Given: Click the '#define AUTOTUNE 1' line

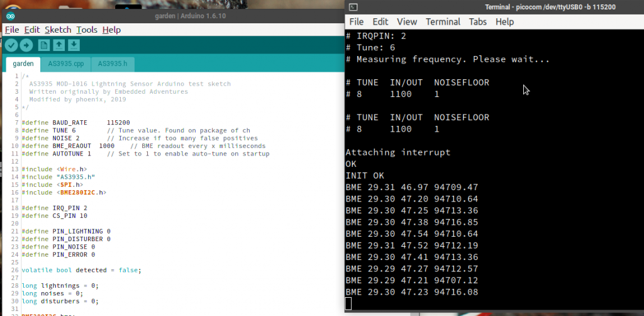Looking at the screenshot, I should pyautogui.click(x=56, y=154).
